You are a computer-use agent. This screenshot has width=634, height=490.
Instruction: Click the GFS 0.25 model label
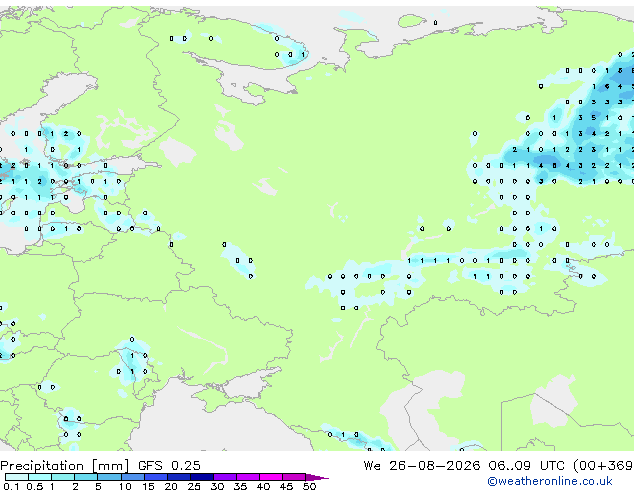(x=169, y=466)
